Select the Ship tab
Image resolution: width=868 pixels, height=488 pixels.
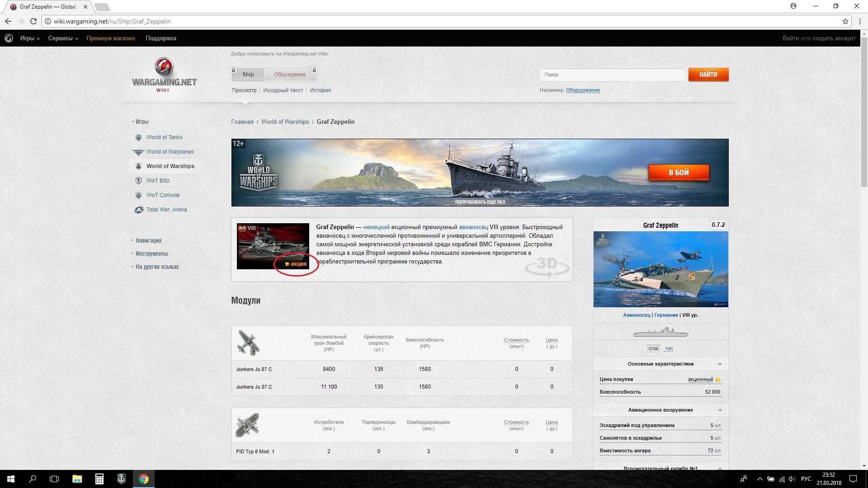pos(248,75)
